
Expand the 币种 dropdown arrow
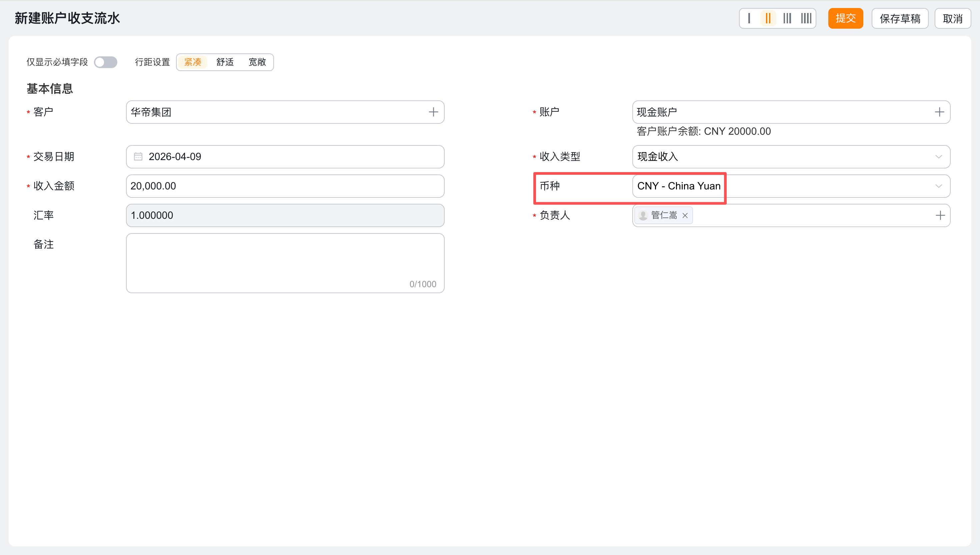(938, 186)
